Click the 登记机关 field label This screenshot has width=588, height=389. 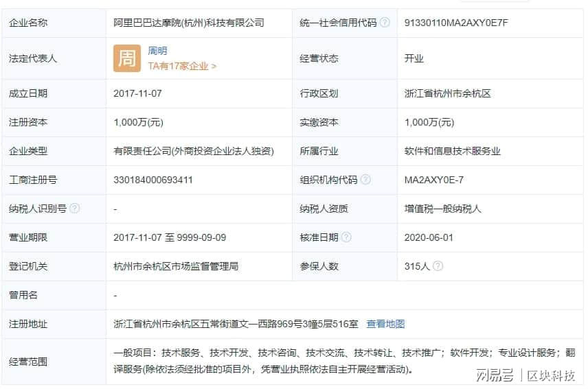point(28,266)
